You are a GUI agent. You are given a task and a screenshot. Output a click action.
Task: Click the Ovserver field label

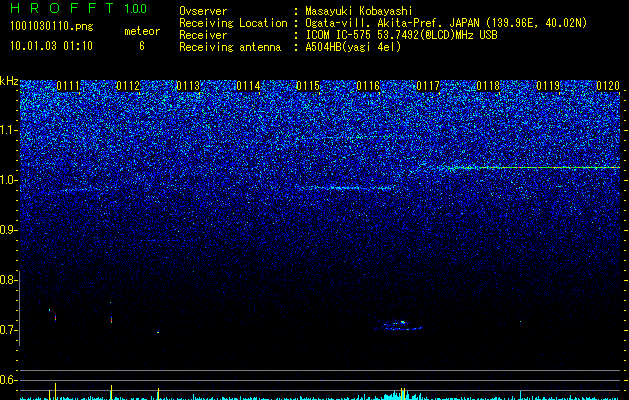click(203, 11)
